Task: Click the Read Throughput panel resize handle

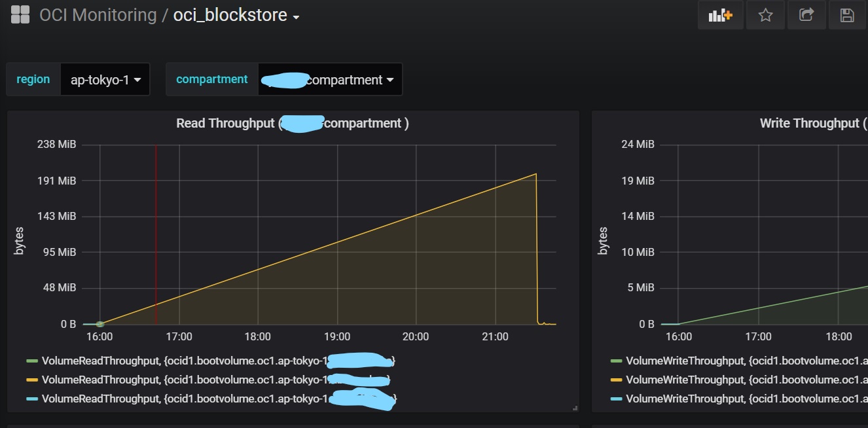Action: 575,408
